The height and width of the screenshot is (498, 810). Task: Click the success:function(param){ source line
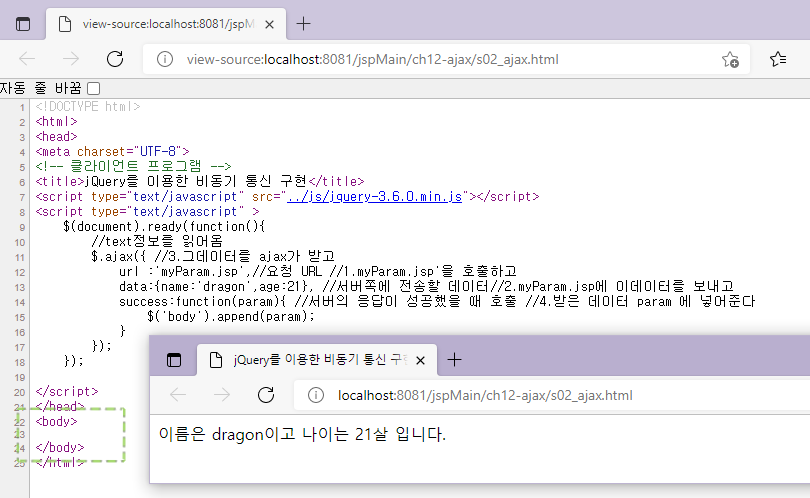(437, 301)
